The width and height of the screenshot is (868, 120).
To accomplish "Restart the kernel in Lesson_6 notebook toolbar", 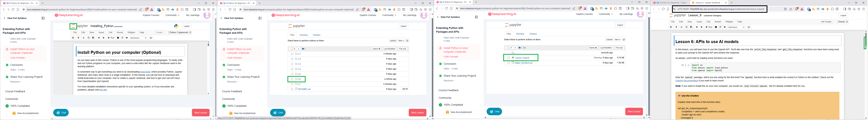I will coord(720,27).
